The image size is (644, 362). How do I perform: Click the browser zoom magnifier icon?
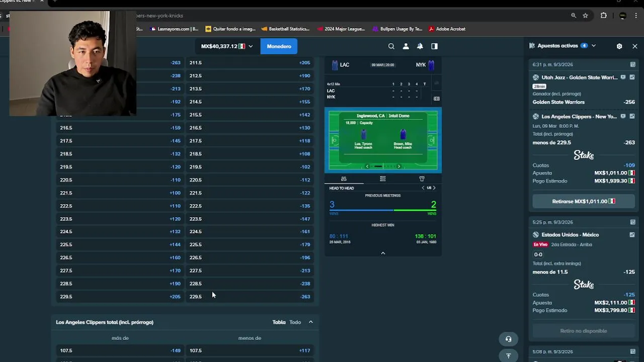[x=574, y=16]
